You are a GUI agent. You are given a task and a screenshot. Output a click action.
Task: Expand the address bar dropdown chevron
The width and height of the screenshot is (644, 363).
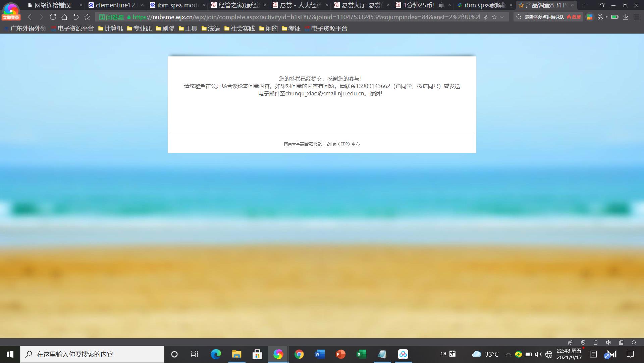(502, 17)
